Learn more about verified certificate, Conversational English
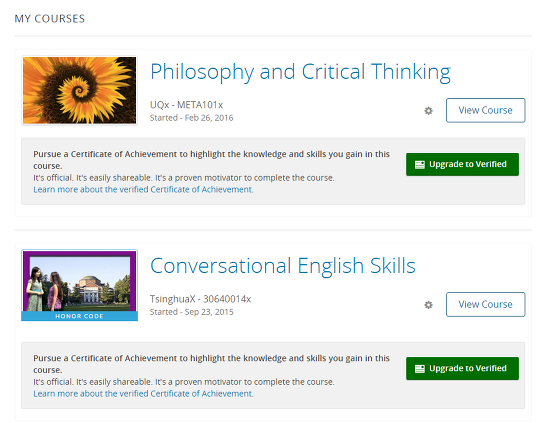 pyautogui.click(x=143, y=394)
